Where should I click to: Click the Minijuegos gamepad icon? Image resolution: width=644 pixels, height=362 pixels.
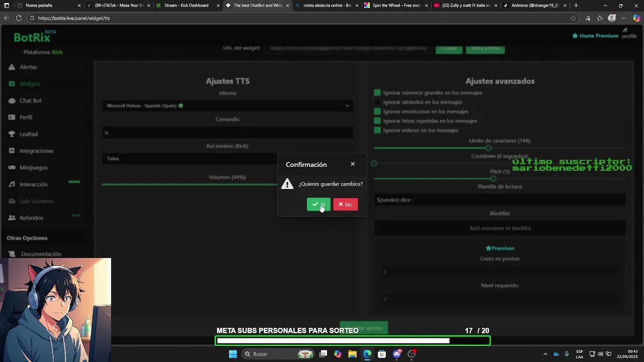(x=12, y=167)
